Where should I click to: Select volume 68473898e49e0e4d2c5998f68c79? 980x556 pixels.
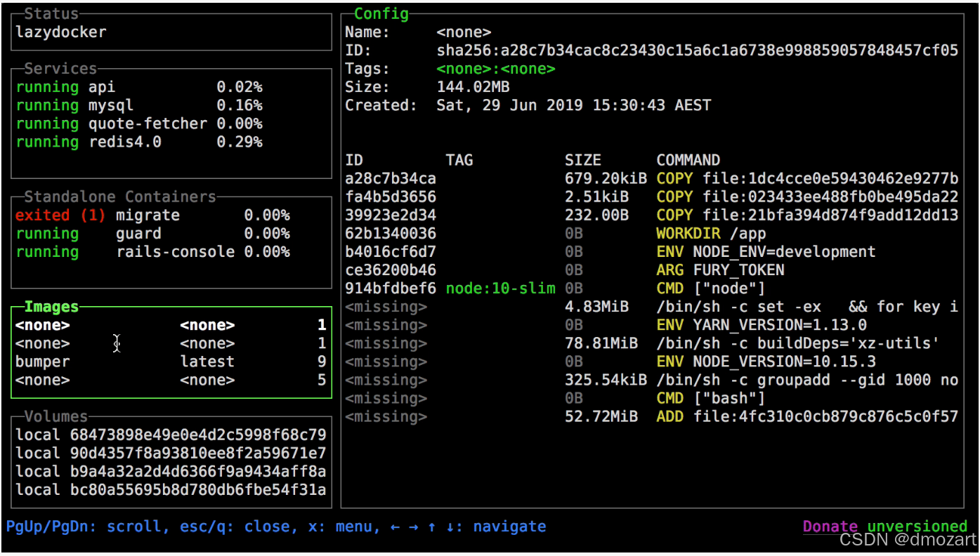click(x=171, y=435)
